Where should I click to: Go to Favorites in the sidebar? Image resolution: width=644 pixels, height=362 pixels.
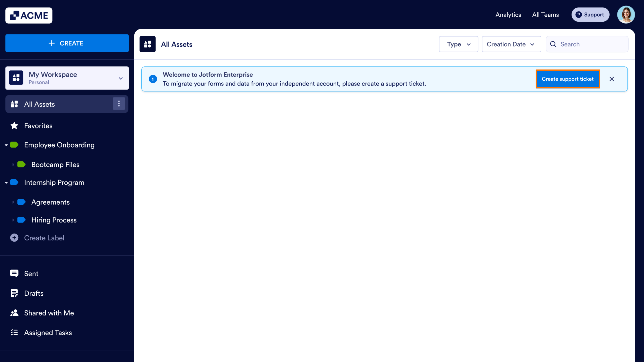pyautogui.click(x=38, y=126)
